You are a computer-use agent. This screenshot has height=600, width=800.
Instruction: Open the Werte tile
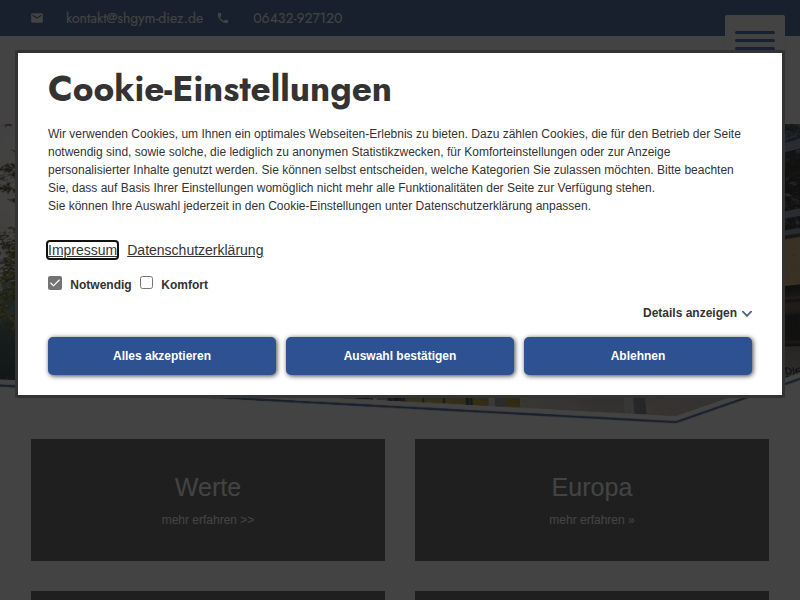[x=208, y=488]
